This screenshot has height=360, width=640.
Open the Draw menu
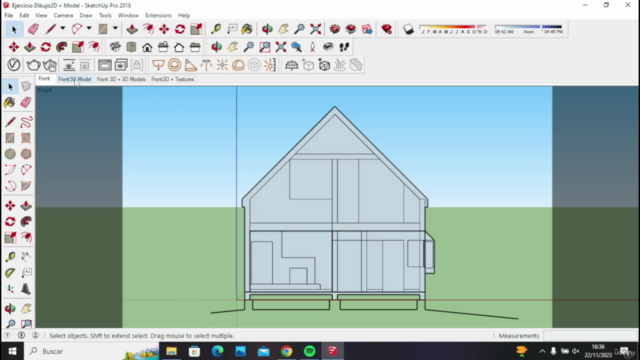86,16
